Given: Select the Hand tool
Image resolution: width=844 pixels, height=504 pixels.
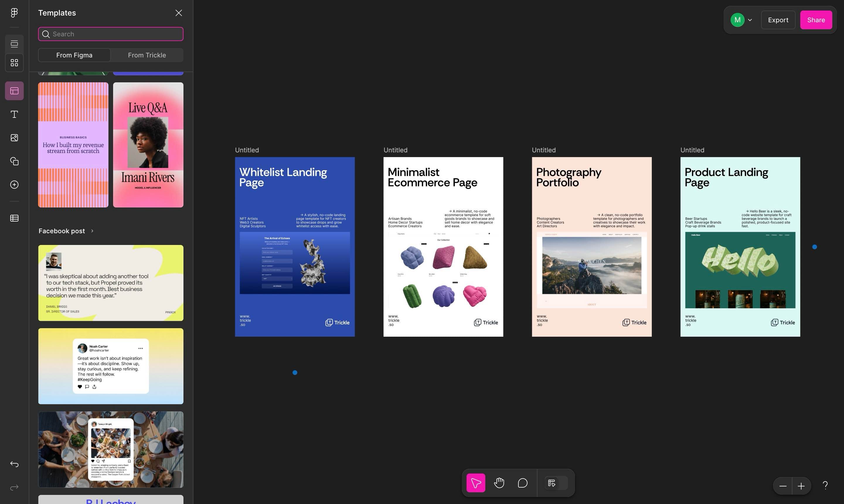Looking at the screenshot, I should point(499,483).
